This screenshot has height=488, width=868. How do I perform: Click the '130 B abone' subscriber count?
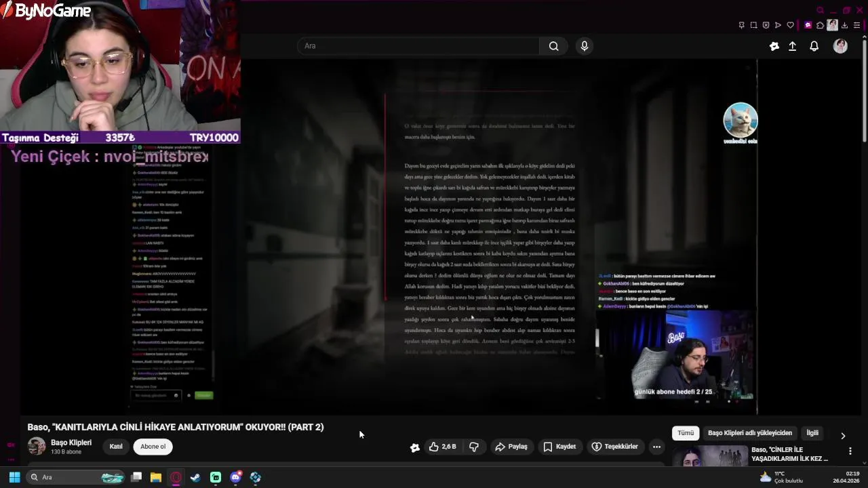(x=66, y=452)
